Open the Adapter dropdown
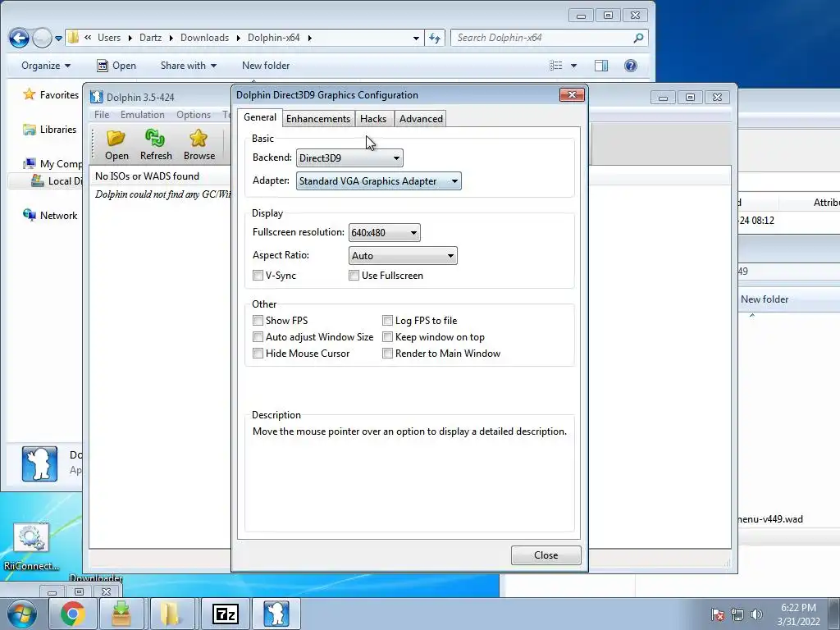Screen dimensions: 840x630 pyautogui.click(x=378, y=181)
